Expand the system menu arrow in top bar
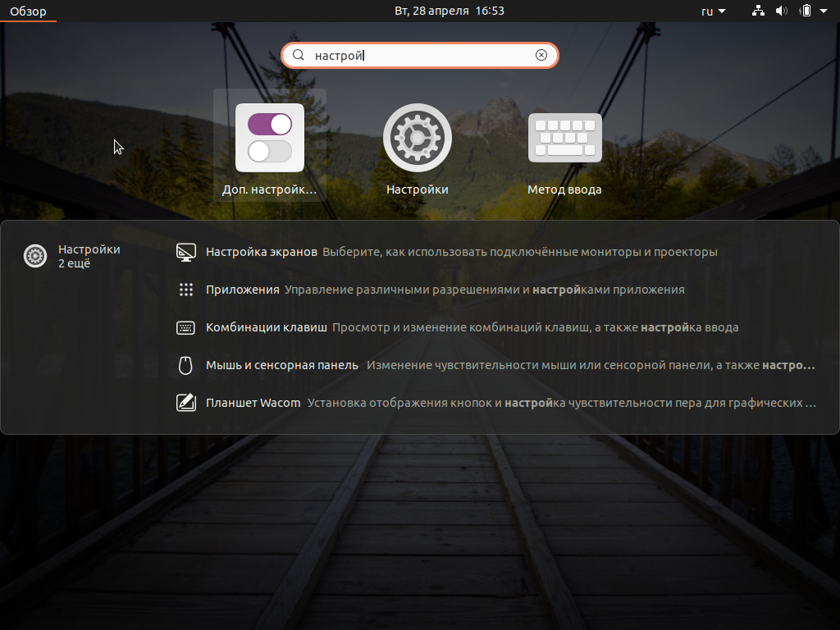The width and height of the screenshot is (840, 630). coord(824,11)
